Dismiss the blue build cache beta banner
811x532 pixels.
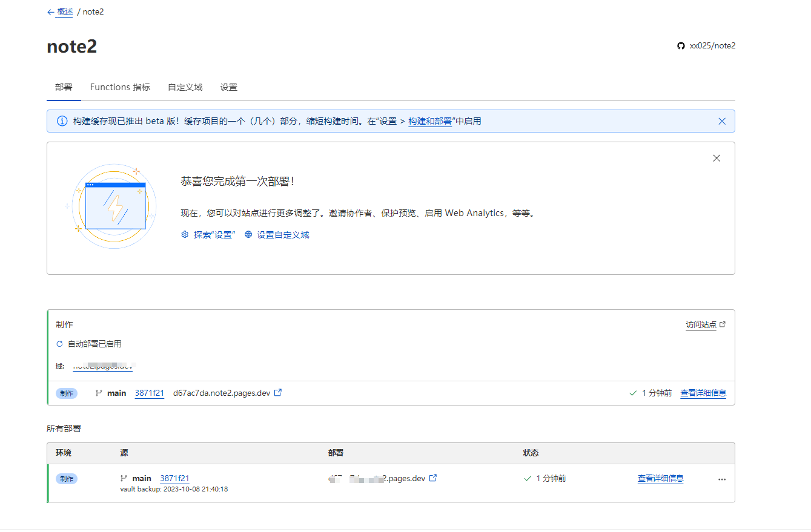pos(721,121)
